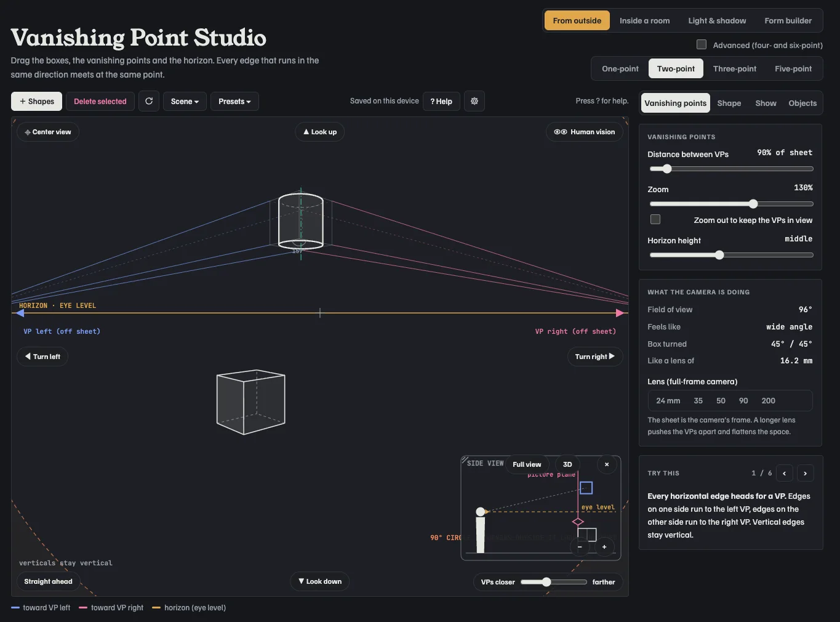
Task: Choose One-point perspective
Action: tap(620, 68)
